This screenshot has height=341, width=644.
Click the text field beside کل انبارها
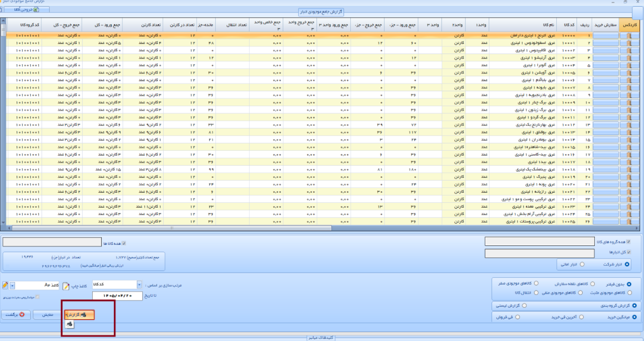(539, 254)
